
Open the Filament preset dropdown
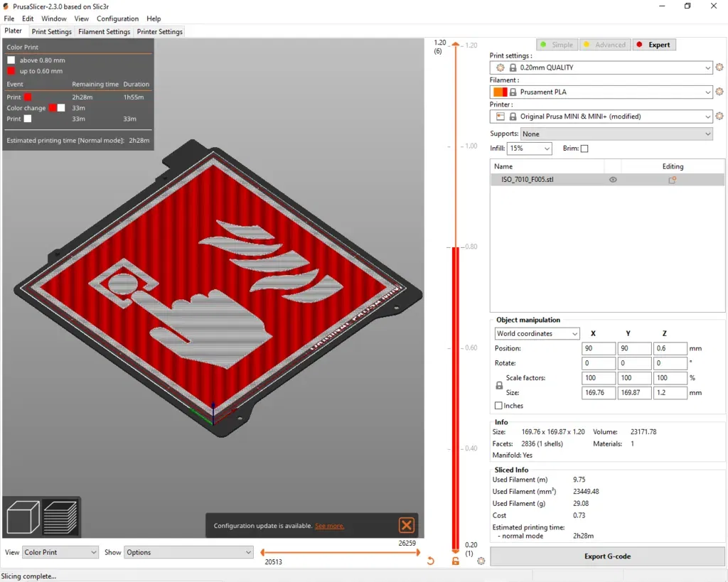[601, 92]
